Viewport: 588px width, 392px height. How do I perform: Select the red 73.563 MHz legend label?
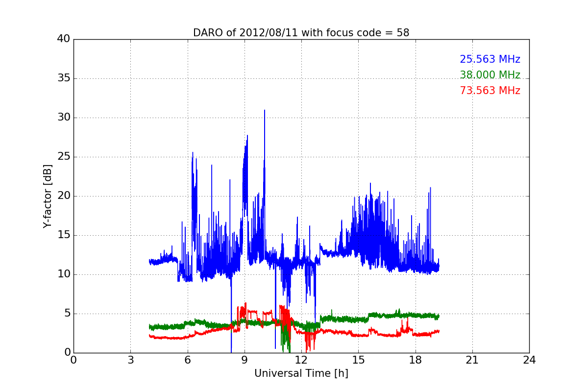490,91
